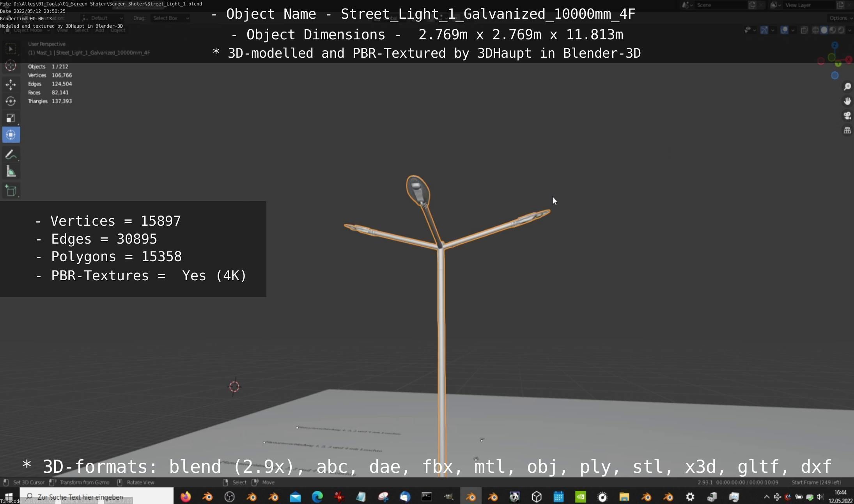Open the Mail app from taskbar
This screenshot has height=504, width=854.
pyautogui.click(x=296, y=497)
